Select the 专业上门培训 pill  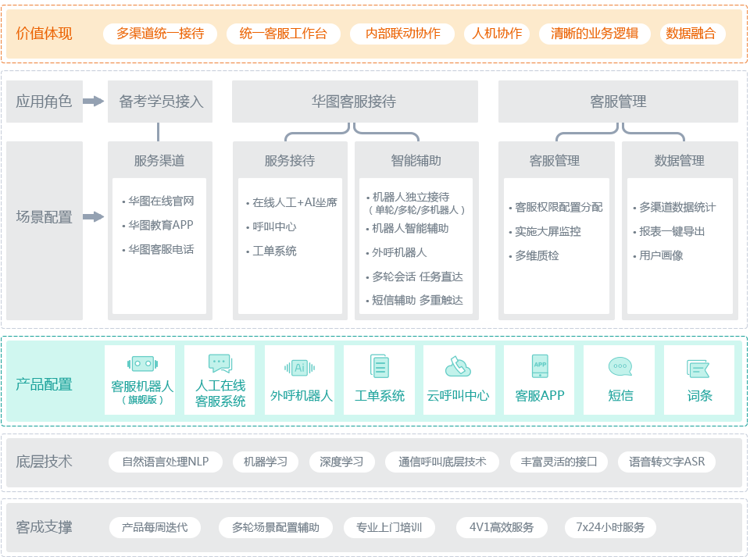pyautogui.click(x=389, y=527)
